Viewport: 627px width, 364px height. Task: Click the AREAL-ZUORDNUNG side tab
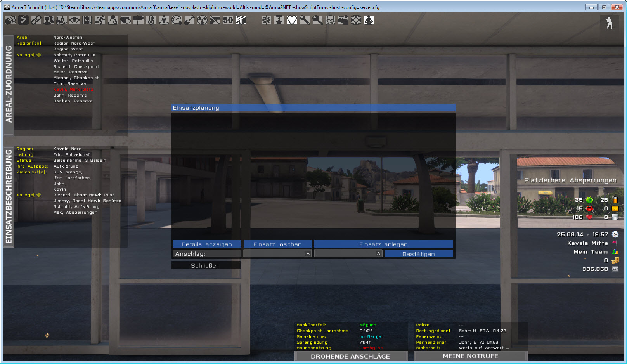tap(9, 85)
